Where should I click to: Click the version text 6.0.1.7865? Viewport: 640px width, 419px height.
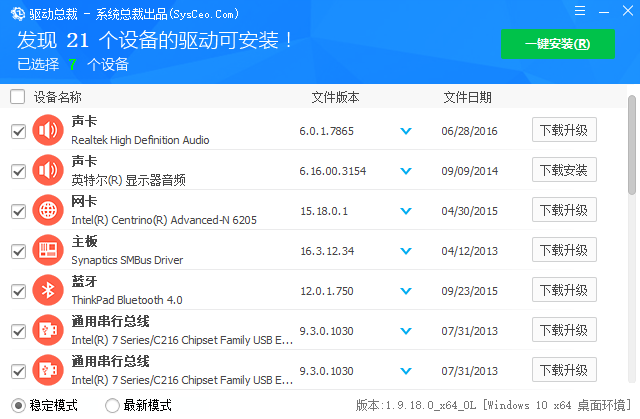327,131
